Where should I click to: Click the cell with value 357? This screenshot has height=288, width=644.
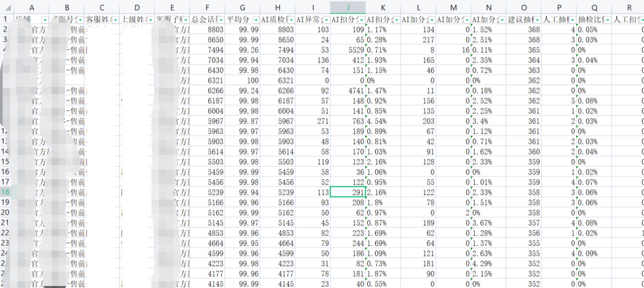coord(524,223)
